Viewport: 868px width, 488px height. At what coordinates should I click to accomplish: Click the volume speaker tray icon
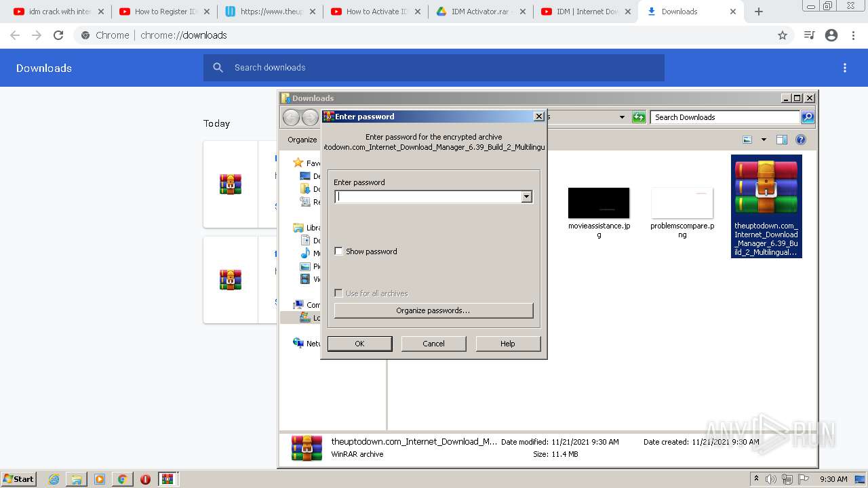point(771,479)
